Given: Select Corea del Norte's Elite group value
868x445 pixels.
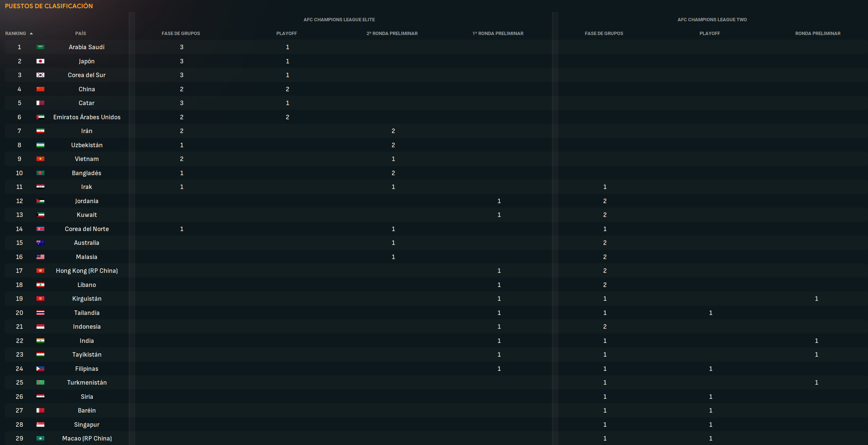Looking at the screenshot, I should [181, 229].
